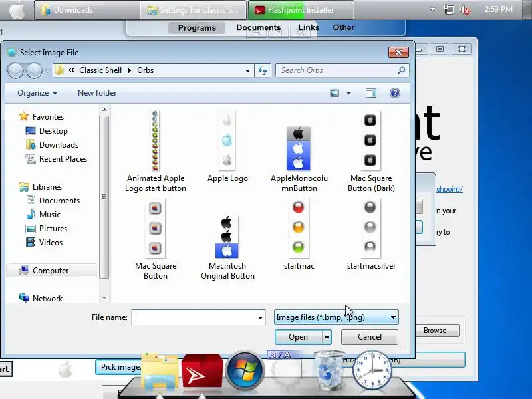Screen dimensions: 532x399
Task: Switch to Downloads window in taskbar
Action: (x=87, y=10)
